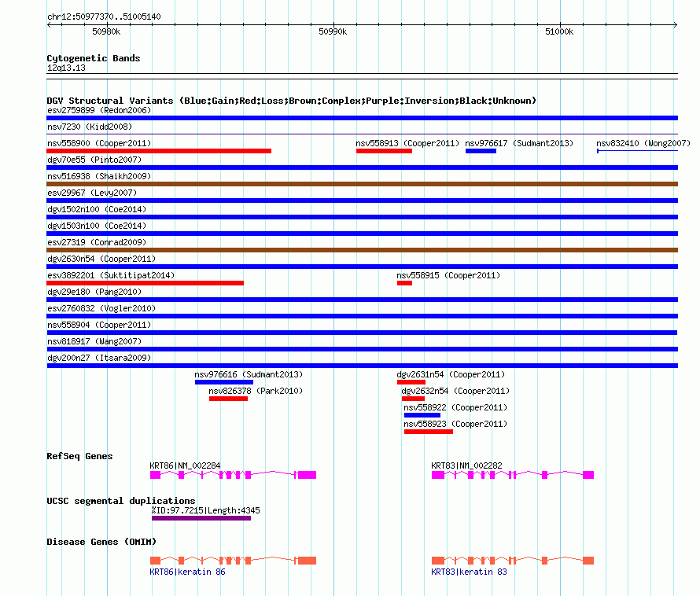
Task: Click the red loss bar under nsv558923
Action: 429,432
